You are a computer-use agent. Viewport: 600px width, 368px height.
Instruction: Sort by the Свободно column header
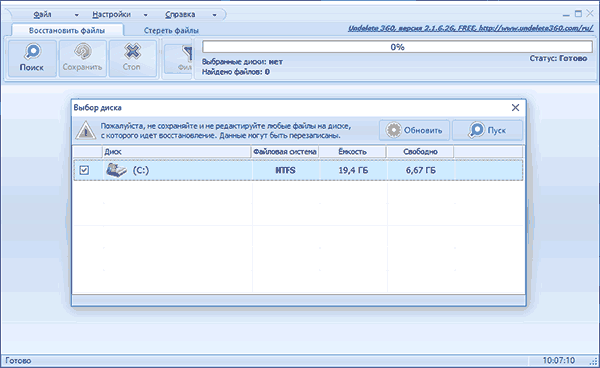tap(420, 151)
